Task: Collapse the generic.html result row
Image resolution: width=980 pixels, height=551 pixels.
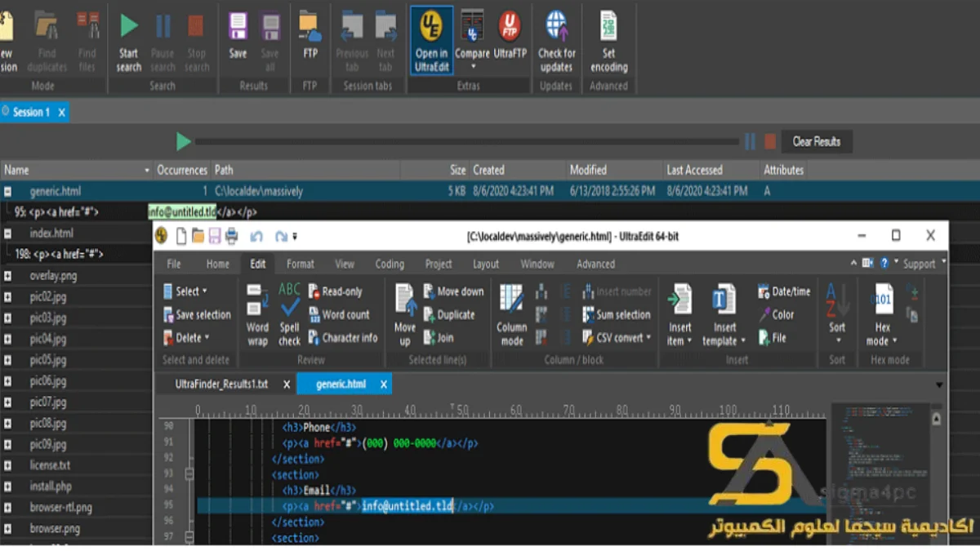Action: click(x=8, y=191)
